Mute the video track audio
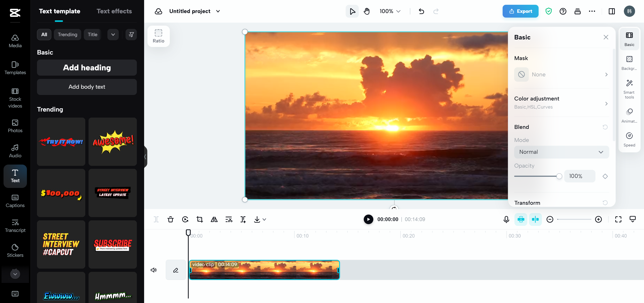This screenshot has width=644, height=303. tap(153, 270)
